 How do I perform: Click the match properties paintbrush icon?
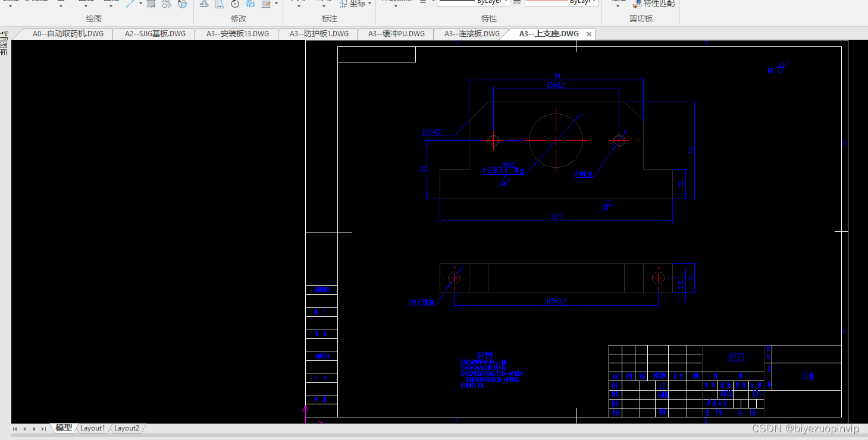tap(636, 4)
